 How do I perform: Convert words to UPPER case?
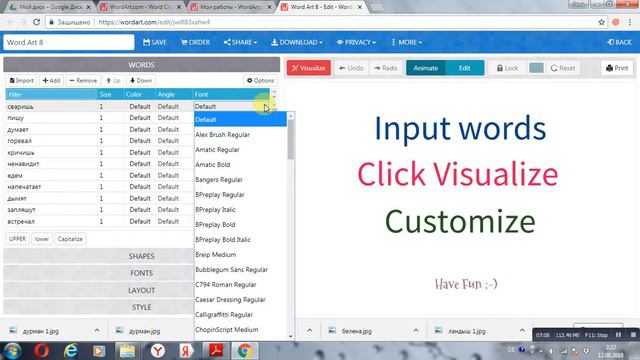click(x=17, y=239)
